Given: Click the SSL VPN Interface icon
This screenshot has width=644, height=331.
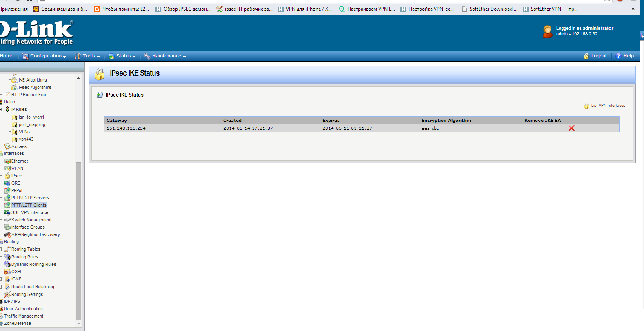Looking at the screenshot, I should tap(7, 212).
